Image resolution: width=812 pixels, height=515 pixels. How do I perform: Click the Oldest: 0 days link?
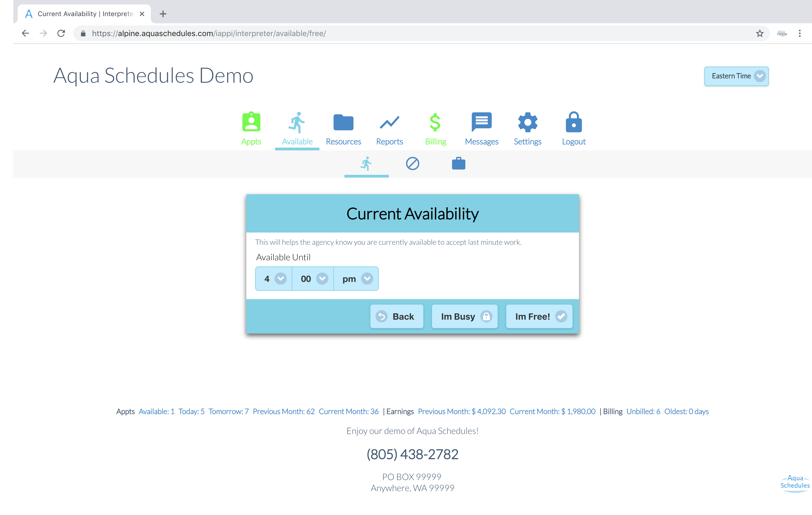pos(686,412)
